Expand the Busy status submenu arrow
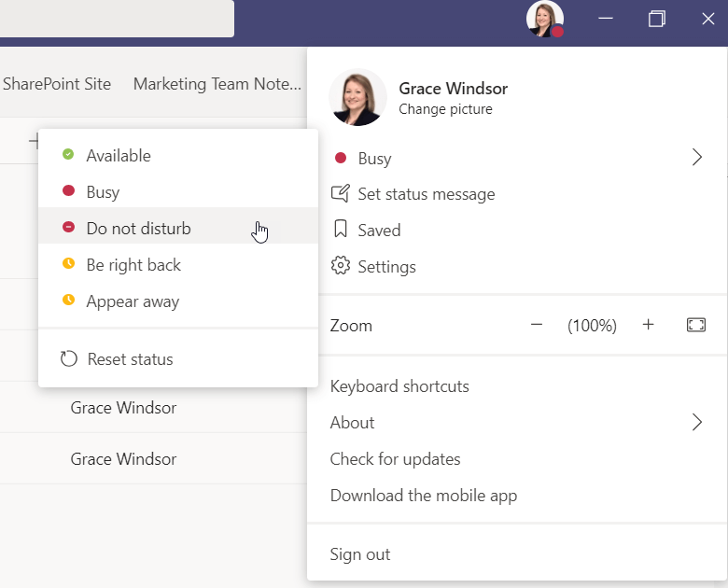This screenshot has height=588, width=728. click(696, 158)
